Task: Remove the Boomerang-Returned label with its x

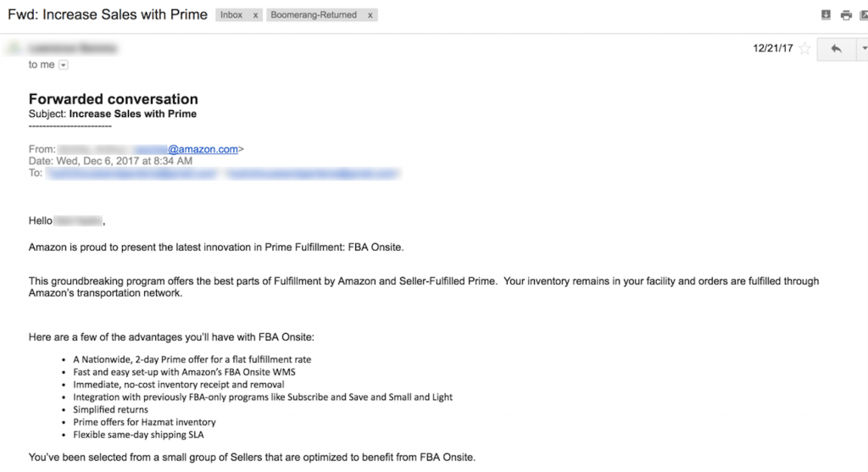Action: [370, 15]
